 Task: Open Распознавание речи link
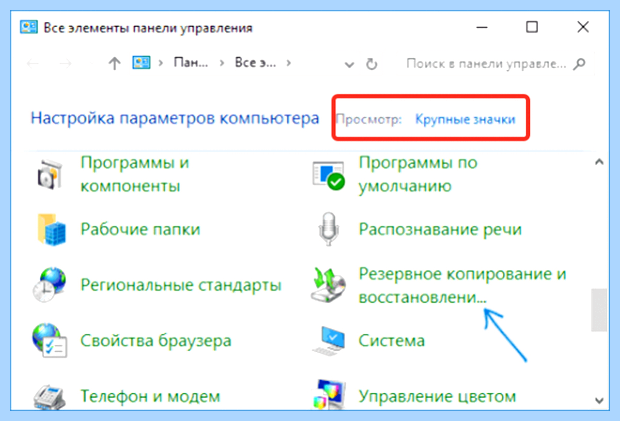click(x=440, y=229)
